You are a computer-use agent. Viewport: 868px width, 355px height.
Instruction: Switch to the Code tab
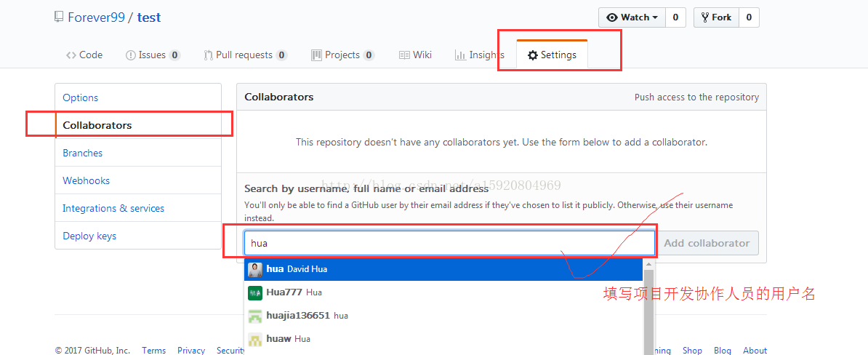[84, 55]
